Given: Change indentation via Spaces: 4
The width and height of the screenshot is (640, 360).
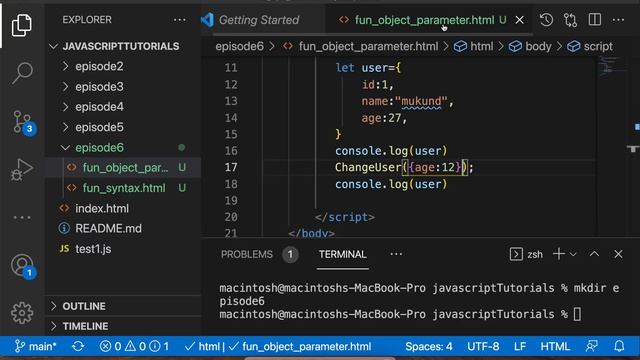Looking at the screenshot, I should (429, 347).
